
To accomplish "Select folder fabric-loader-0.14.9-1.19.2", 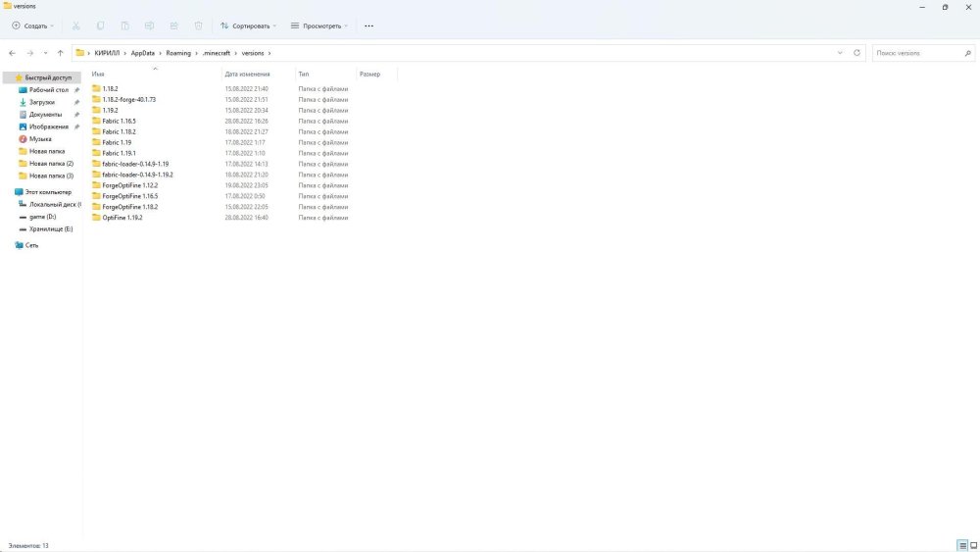I will (x=137, y=176).
